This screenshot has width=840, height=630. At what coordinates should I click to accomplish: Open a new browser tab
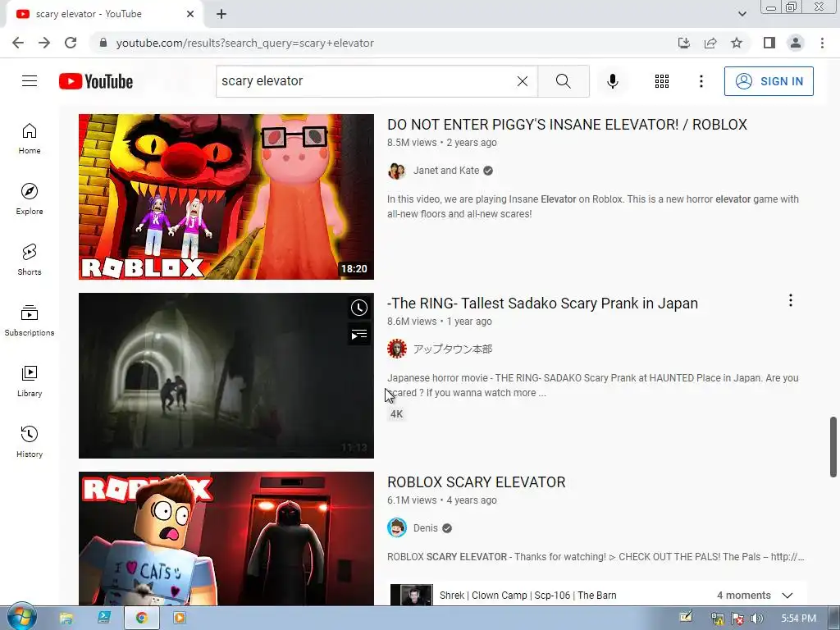pyautogui.click(x=221, y=14)
